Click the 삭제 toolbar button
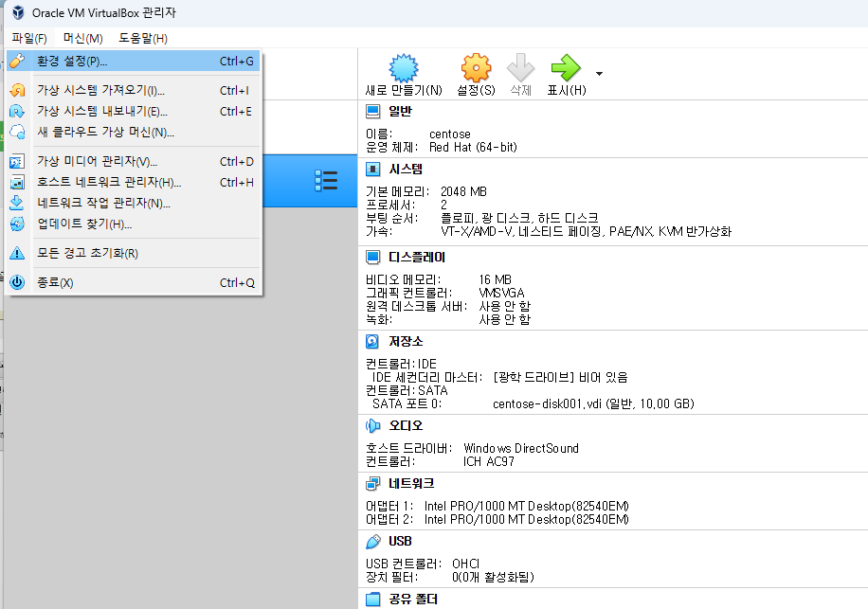868x609 pixels. [x=520, y=75]
